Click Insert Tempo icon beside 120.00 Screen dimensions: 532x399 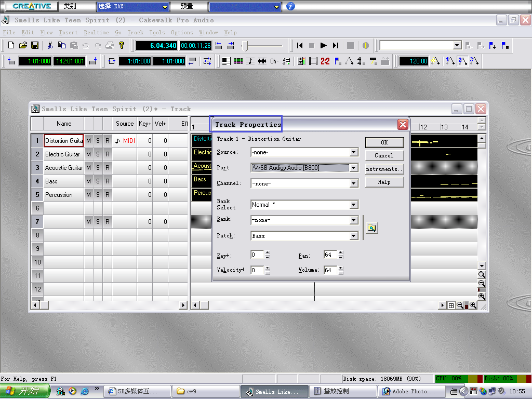coord(436,61)
